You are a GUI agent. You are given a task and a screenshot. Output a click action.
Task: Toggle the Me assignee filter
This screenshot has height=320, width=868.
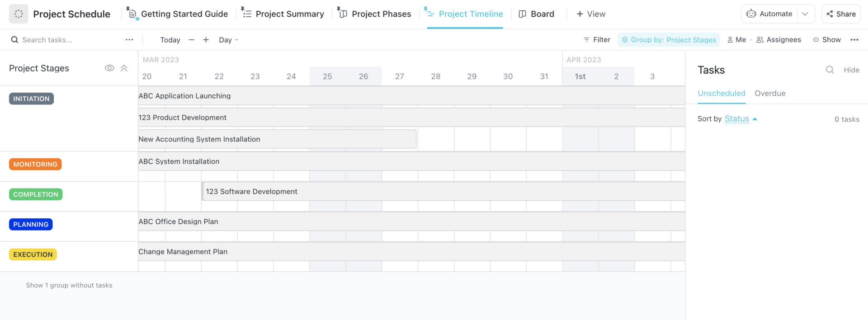pyautogui.click(x=736, y=40)
